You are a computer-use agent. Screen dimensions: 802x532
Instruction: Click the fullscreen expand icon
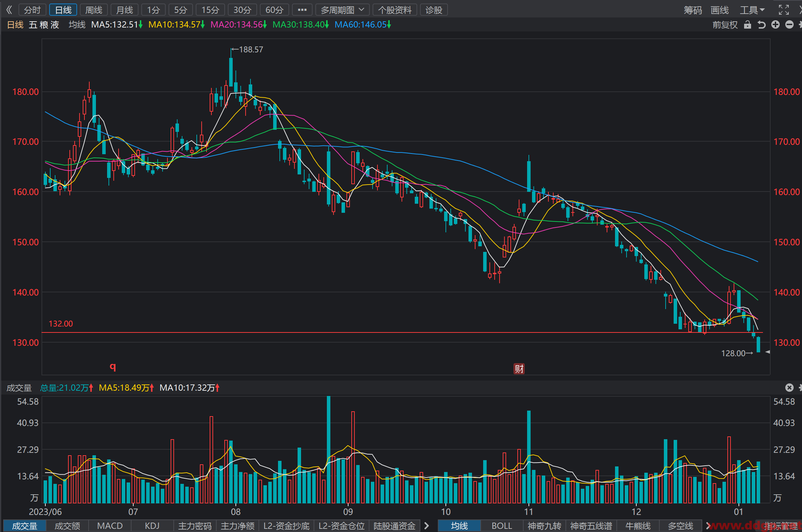pyautogui.click(x=784, y=10)
